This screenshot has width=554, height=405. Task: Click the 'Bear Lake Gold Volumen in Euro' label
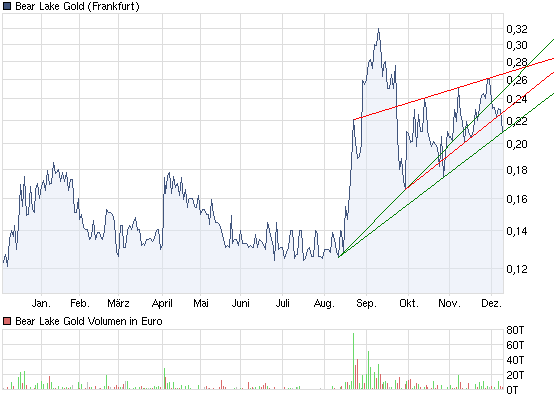pyautogui.click(x=89, y=321)
